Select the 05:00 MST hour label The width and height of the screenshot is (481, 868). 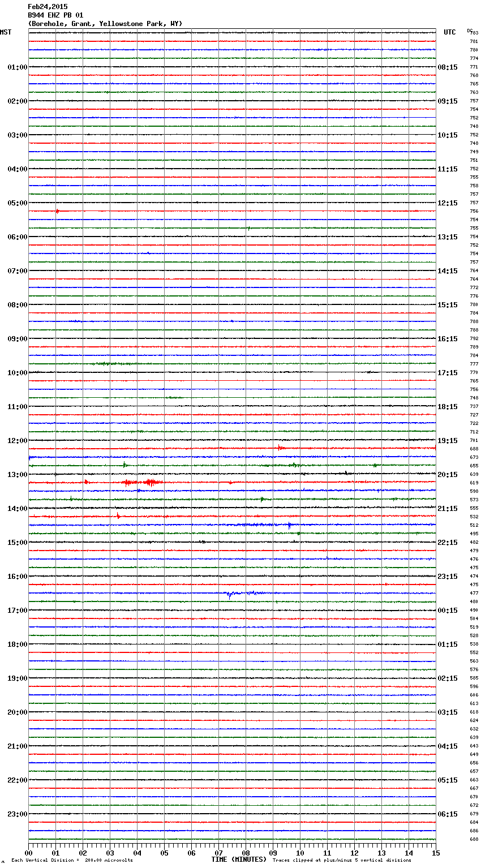[x=18, y=203]
